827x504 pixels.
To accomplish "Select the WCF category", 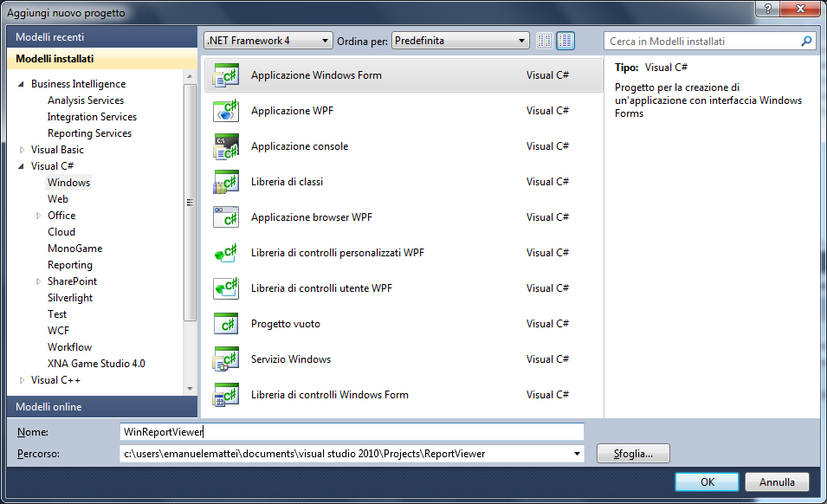I will [58, 331].
